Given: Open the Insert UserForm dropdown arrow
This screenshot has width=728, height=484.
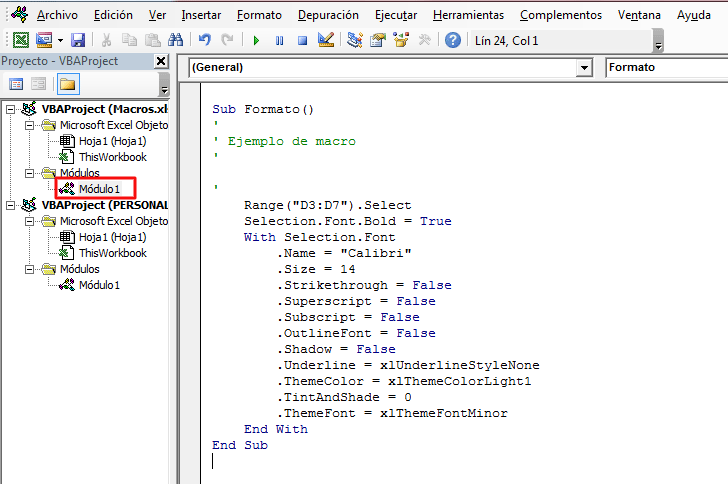Looking at the screenshot, I should click(60, 40).
